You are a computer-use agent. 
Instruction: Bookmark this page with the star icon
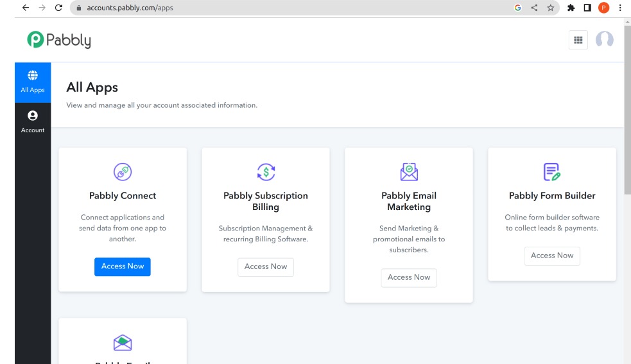[x=550, y=8]
